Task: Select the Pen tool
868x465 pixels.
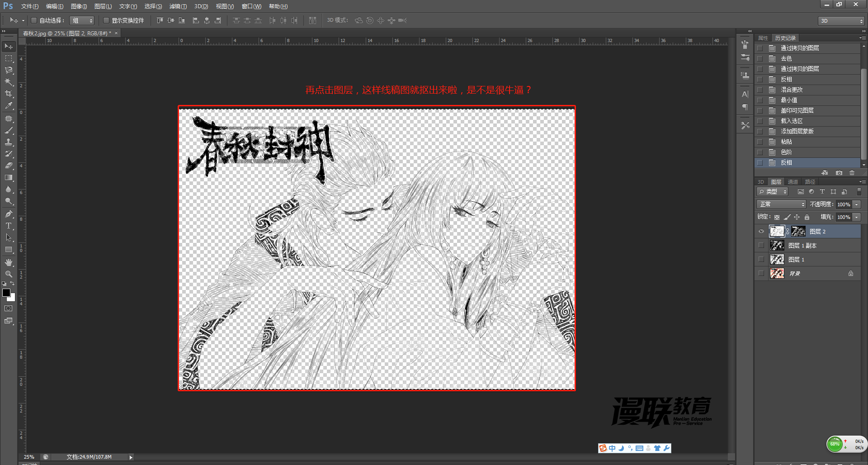Action: click(x=9, y=214)
